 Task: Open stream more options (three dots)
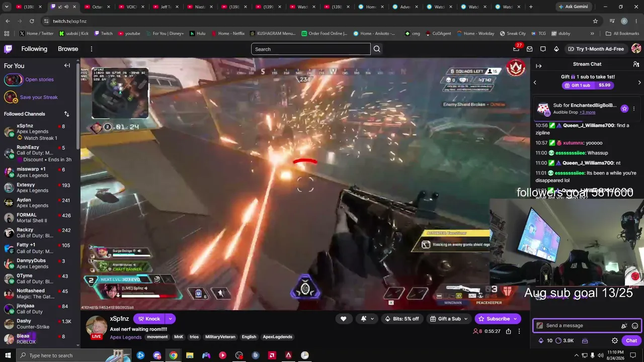pyautogui.click(x=519, y=331)
